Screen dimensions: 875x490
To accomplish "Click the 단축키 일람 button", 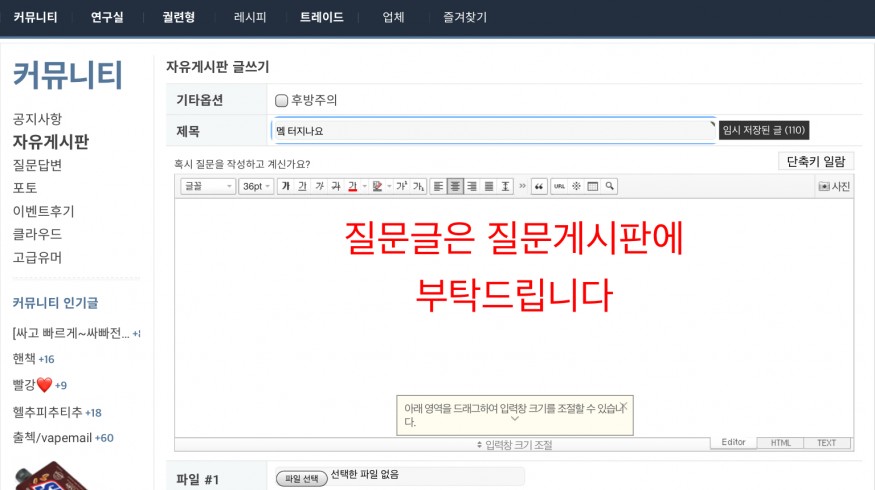I will 815,161.
